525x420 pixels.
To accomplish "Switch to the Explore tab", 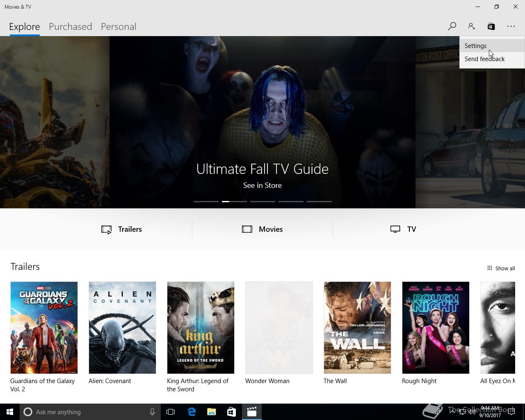I will 25,27.
